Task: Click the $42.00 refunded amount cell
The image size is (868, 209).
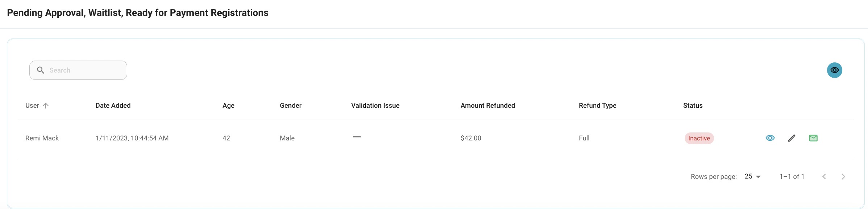Action: coord(471,138)
